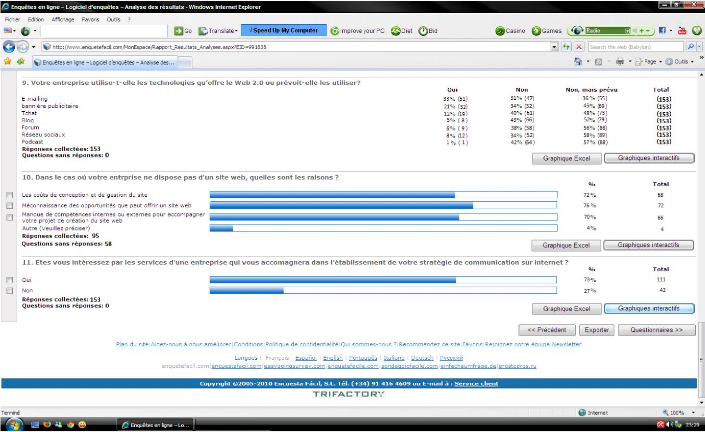The width and height of the screenshot is (705, 432).
Task: Click the Windows Start orb
Action: pos(13,424)
